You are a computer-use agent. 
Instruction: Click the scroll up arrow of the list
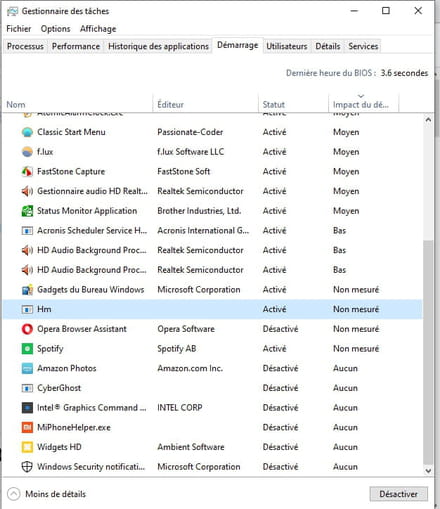click(x=428, y=119)
